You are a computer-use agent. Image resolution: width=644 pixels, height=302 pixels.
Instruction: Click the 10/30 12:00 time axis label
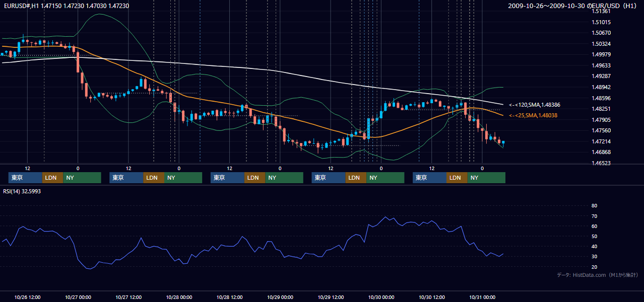[x=432, y=297]
